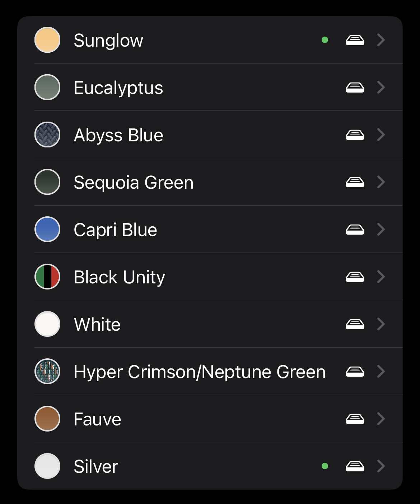Click the band icon next to Fauve
The image size is (420, 504).
coord(355,419)
